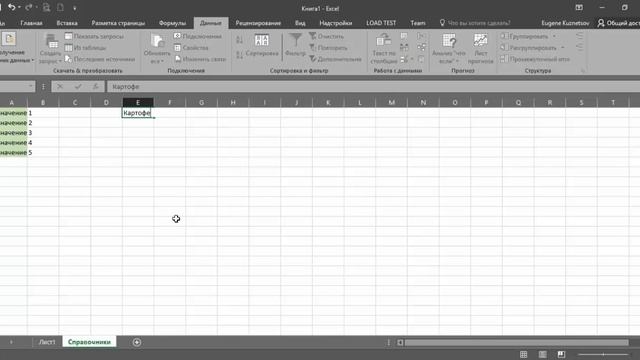Image resolution: width=640 pixels, height=360 pixels.
Task: Click the Undo arrow in the title bar
Action: click(x=11, y=7)
